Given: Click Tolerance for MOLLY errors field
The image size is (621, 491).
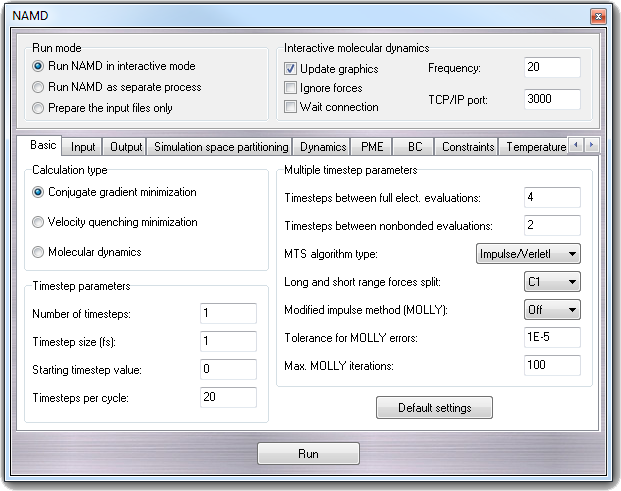Looking at the screenshot, I should 552,337.
